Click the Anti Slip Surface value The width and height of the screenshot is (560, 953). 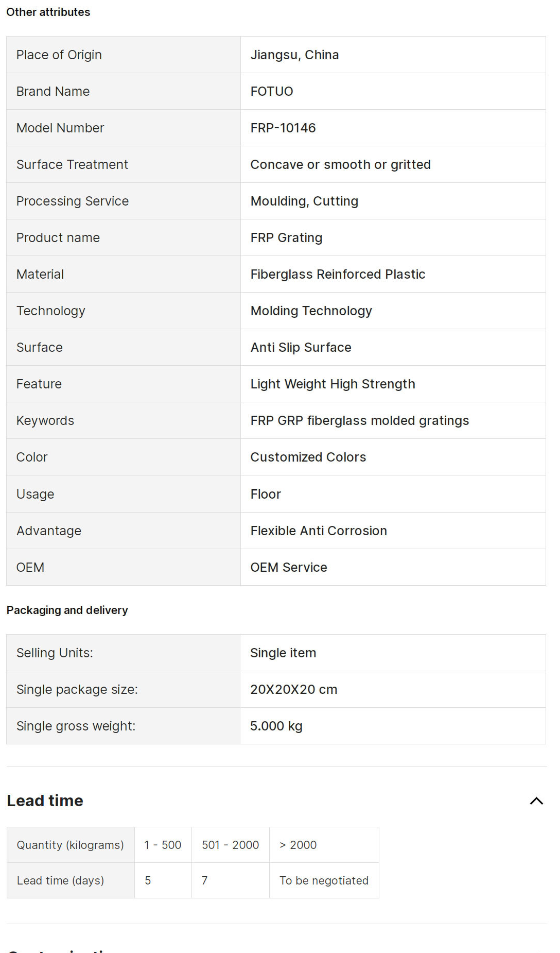[301, 347]
